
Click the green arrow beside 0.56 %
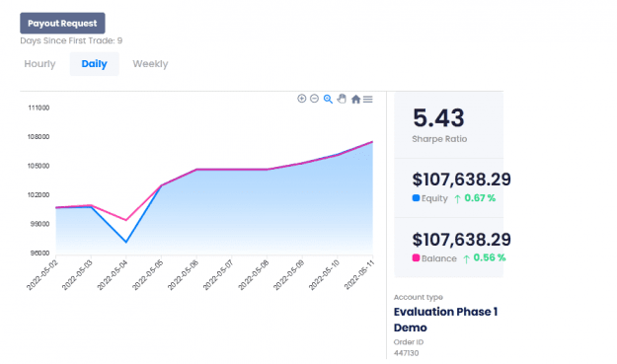point(466,258)
